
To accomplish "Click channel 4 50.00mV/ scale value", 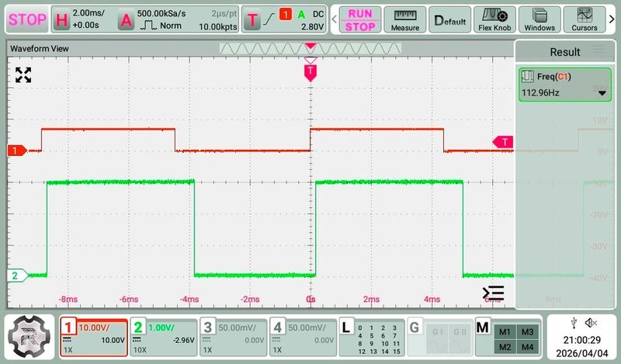I will point(307,328).
